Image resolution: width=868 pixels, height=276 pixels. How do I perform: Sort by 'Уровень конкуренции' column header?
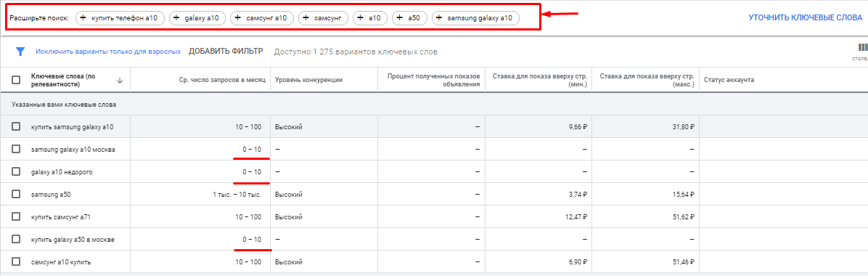309,81
